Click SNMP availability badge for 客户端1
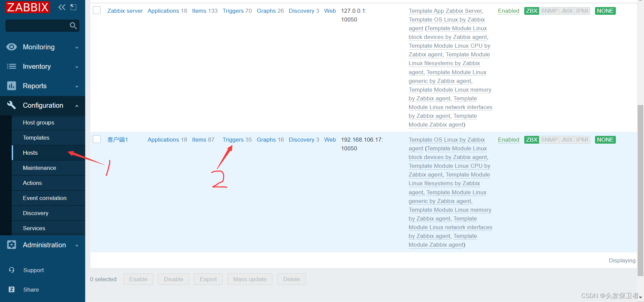This screenshot has width=644, height=302. [549, 140]
